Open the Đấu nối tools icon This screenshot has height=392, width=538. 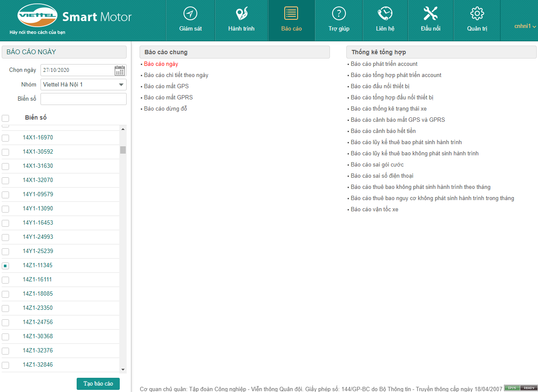[430, 14]
